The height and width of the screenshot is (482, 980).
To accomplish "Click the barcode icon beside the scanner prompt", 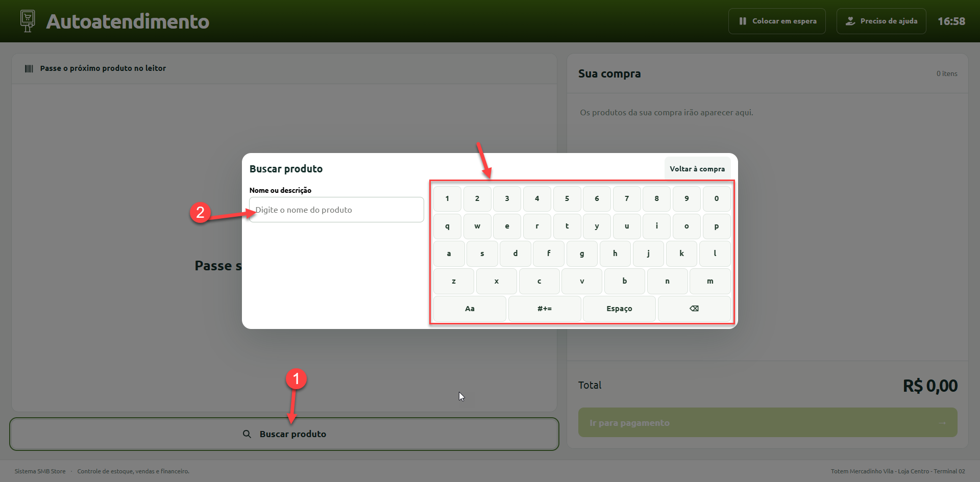I will click(29, 68).
